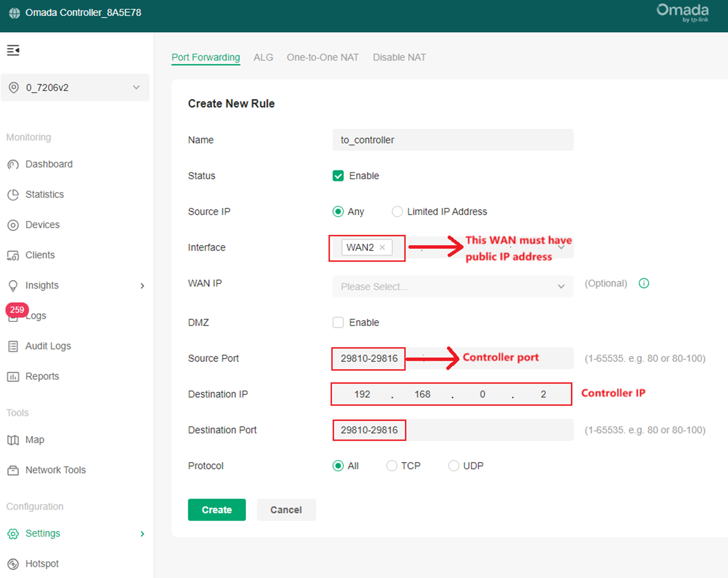This screenshot has width=728, height=578.
Task: Switch to the Port Forwarding tab
Action: coord(206,57)
